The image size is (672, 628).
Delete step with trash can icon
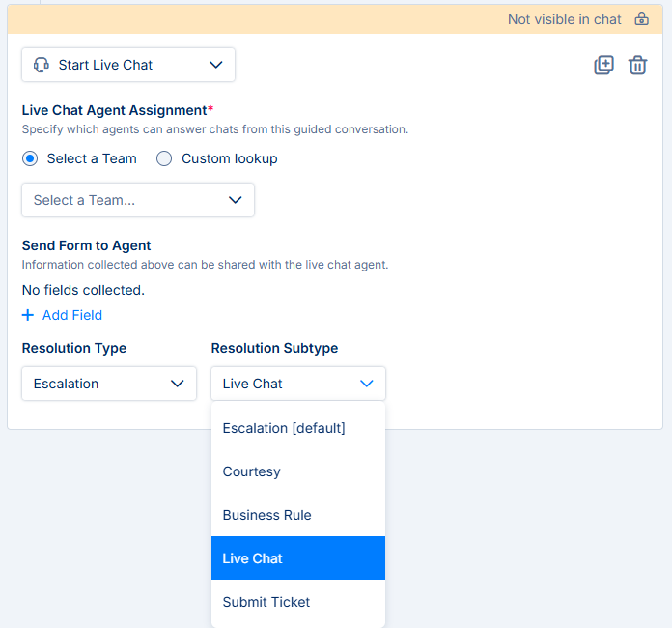click(x=637, y=65)
